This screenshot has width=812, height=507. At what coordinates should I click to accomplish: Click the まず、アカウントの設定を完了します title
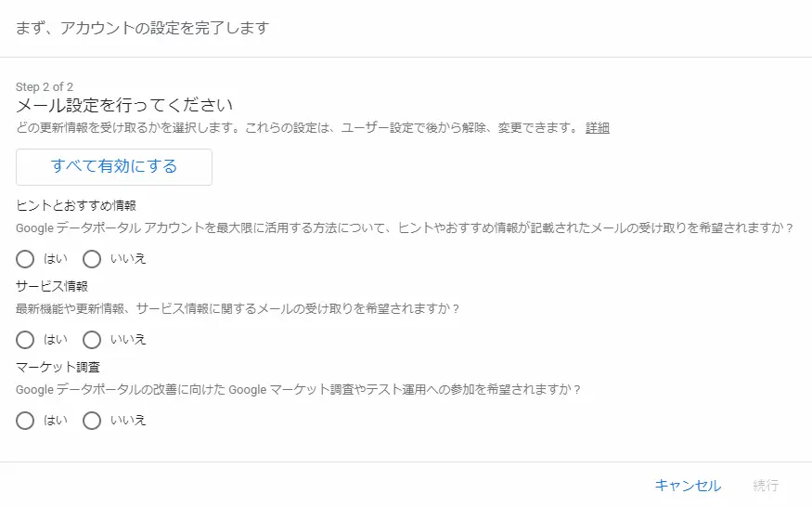coord(142,28)
